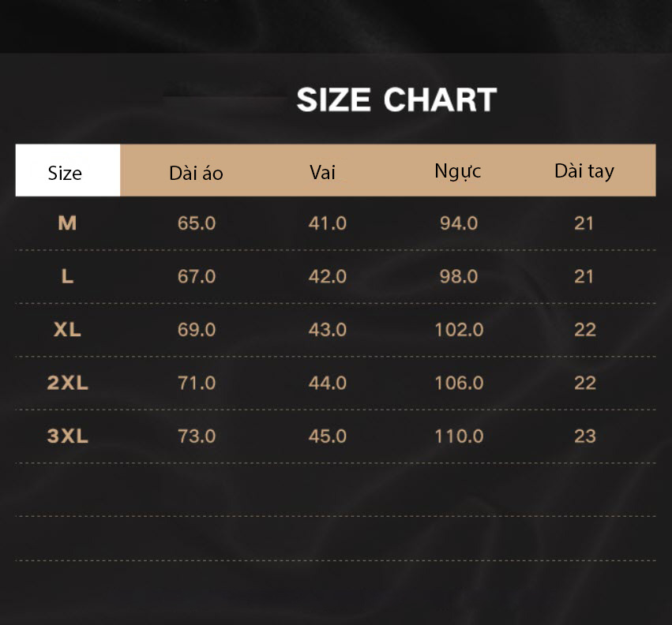This screenshot has height=625, width=672.
Task: Click the 102.0 chest value
Action: pos(459,329)
